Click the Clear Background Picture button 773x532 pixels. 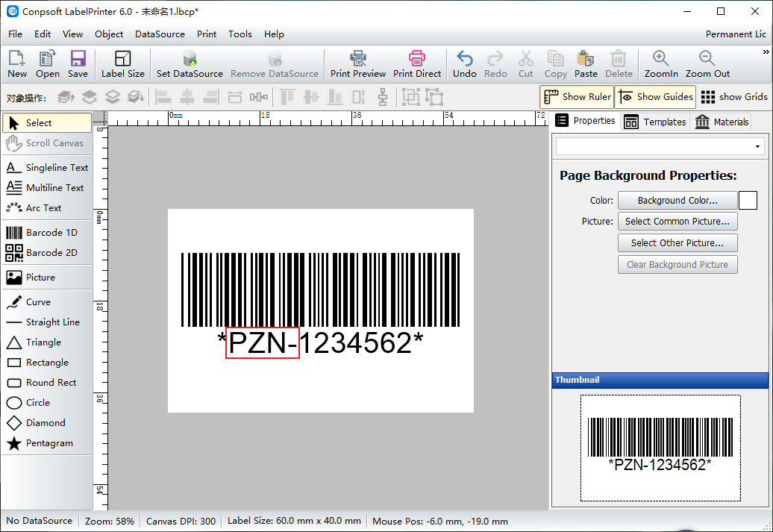tap(677, 265)
